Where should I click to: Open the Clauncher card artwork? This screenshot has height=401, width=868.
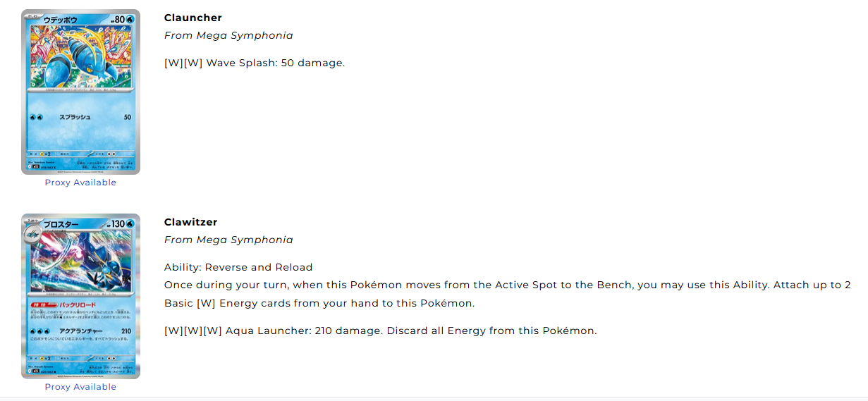tap(80, 92)
